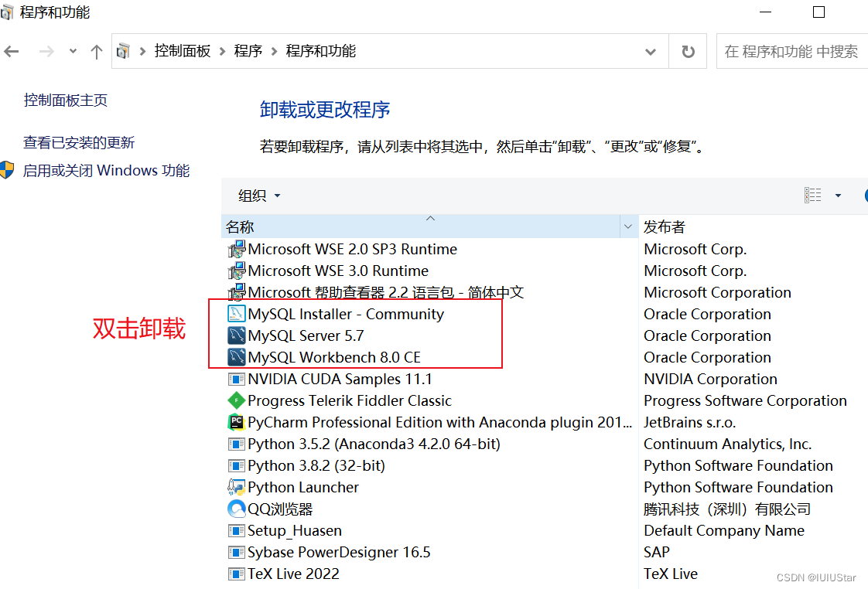Image resolution: width=868 pixels, height=589 pixels.
Task: Minimize the 程序和功能 window
Action: (766, 12)
